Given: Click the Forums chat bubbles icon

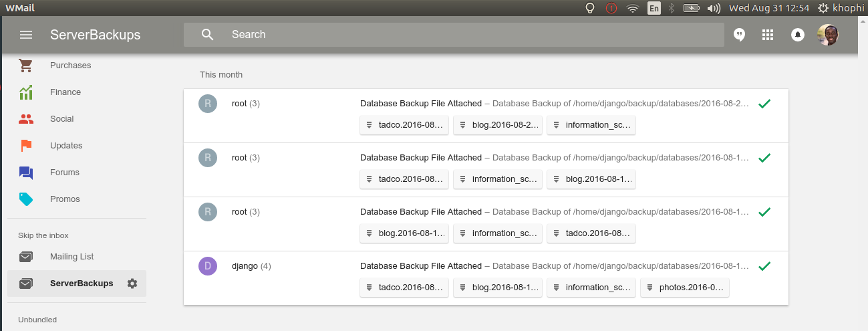Looking at the screenshot, I should point(26,173).
